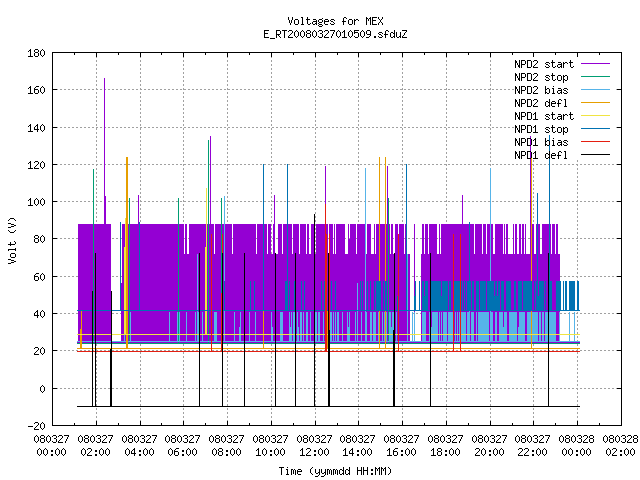Click the x-axis tick 080328 00:00
This screenshot has height=480, width=640.
click(577, 445)
